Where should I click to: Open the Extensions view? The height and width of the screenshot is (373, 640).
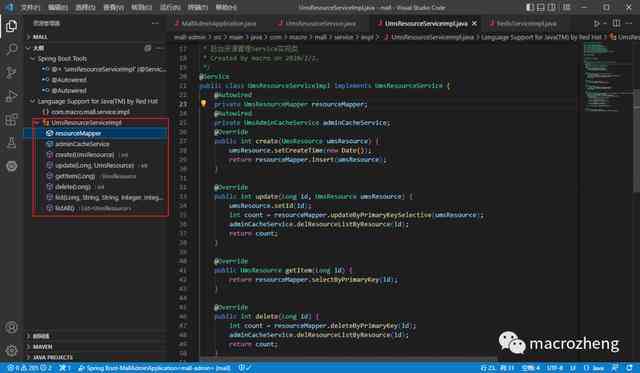coord(11,119)
